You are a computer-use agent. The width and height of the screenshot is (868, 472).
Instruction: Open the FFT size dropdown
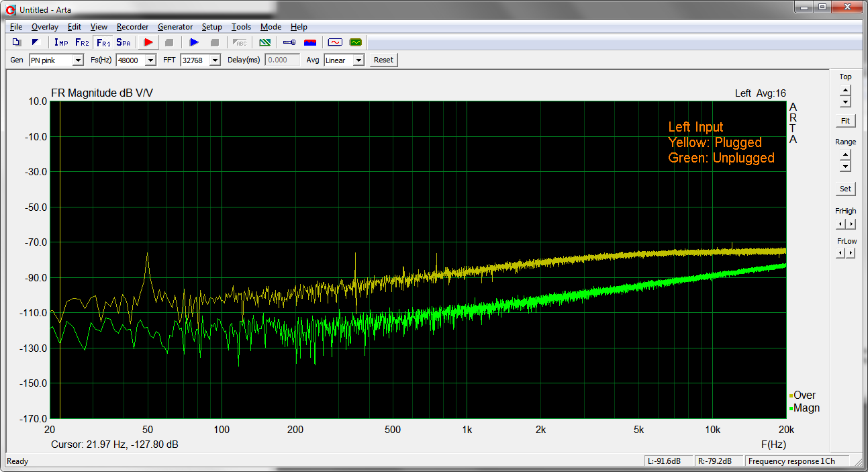(215, 60)
